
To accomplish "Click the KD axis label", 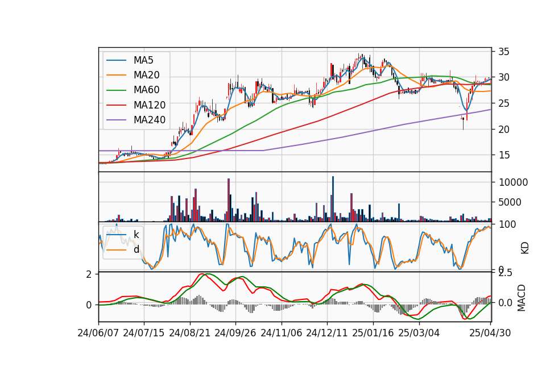I will [524, 248].
